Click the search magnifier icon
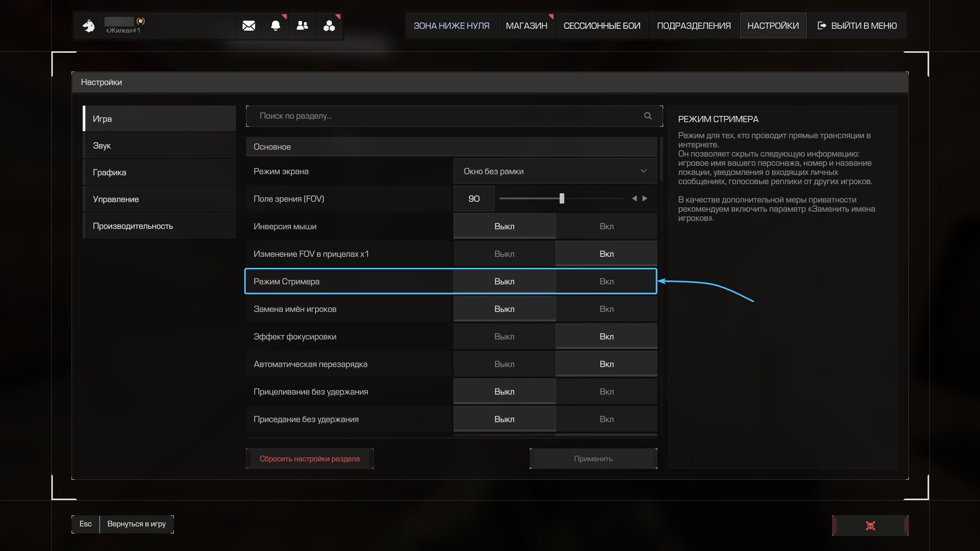 tap(648, 116)
